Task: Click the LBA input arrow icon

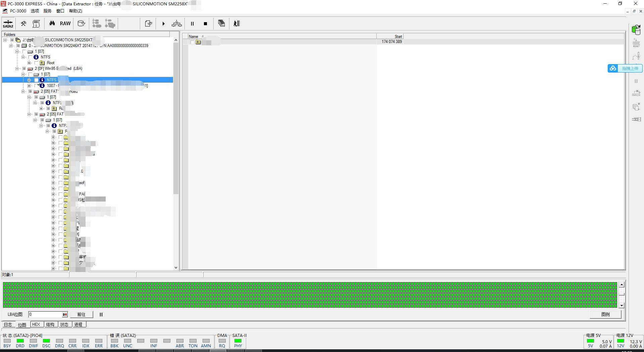Action: point(65,315)
